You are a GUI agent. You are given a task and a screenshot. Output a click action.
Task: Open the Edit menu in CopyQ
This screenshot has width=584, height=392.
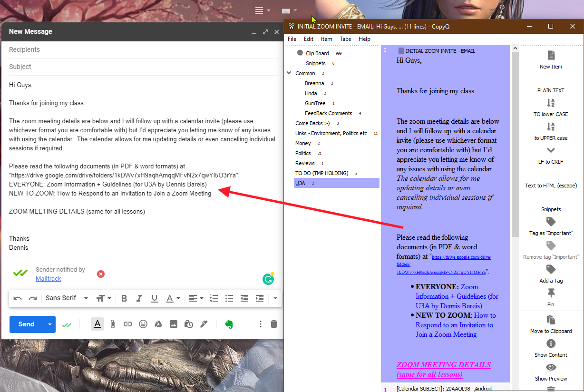click(309, 39)
